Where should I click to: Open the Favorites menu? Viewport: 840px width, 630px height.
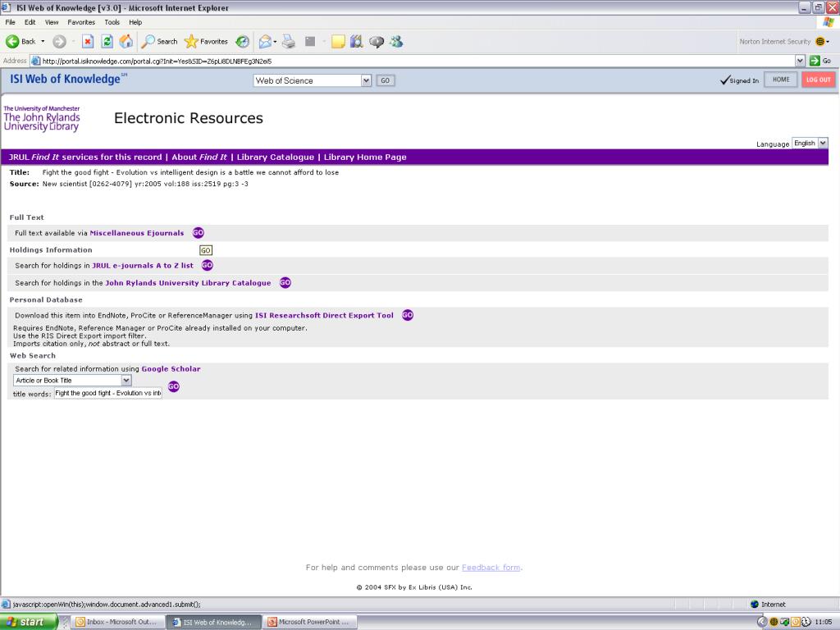click(81, 22)
